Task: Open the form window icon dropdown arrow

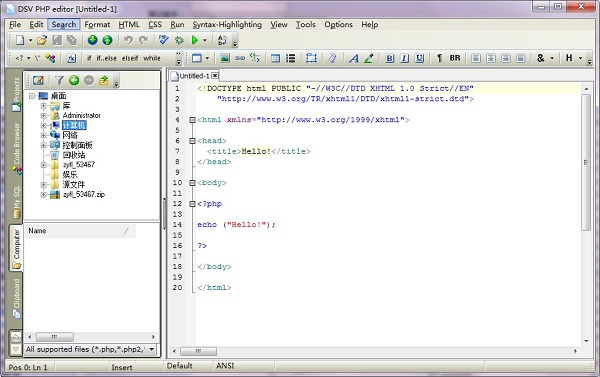Action: click(207, 59)
